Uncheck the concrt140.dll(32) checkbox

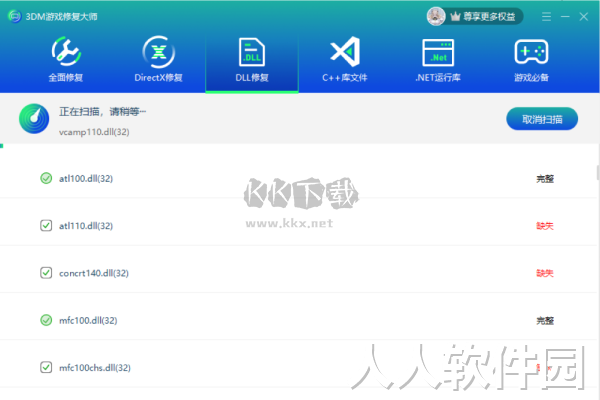(46, 273)
